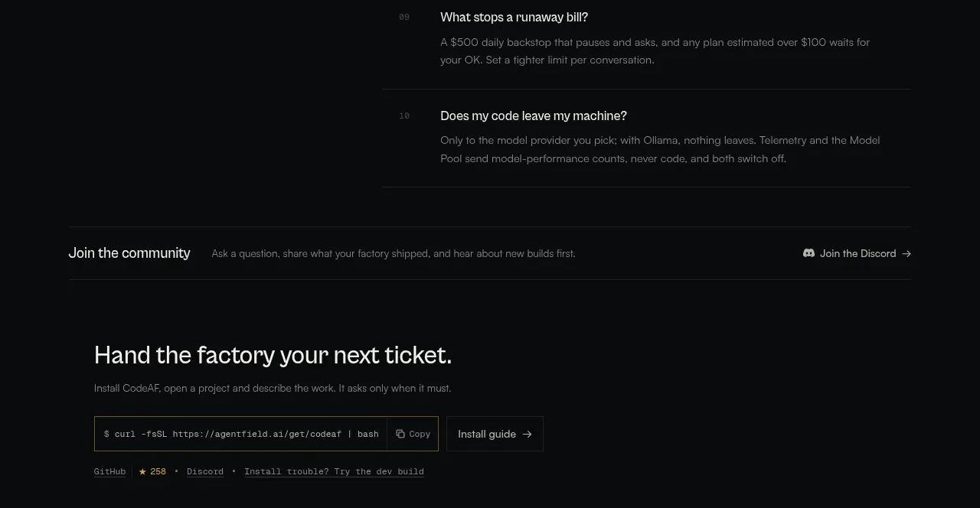Collapse Does my code leave my machine? question
This screenshot has height=508, width=980.
534,116
